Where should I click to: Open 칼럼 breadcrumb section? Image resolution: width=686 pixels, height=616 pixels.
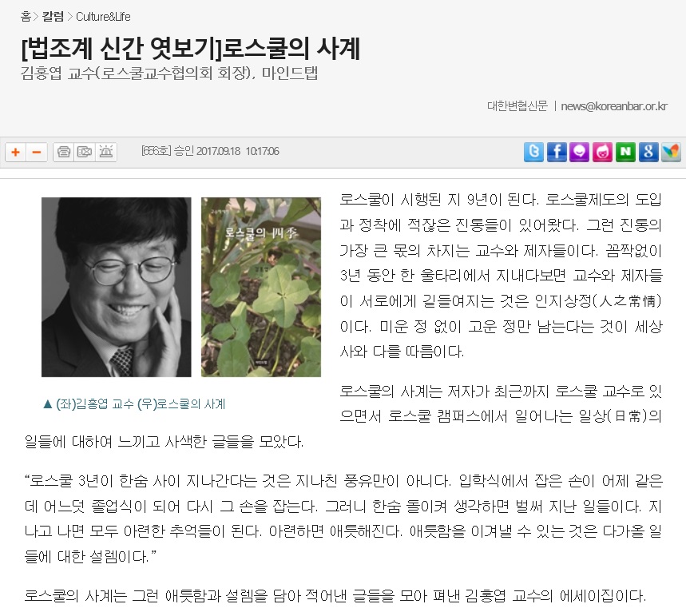(53, 17)
